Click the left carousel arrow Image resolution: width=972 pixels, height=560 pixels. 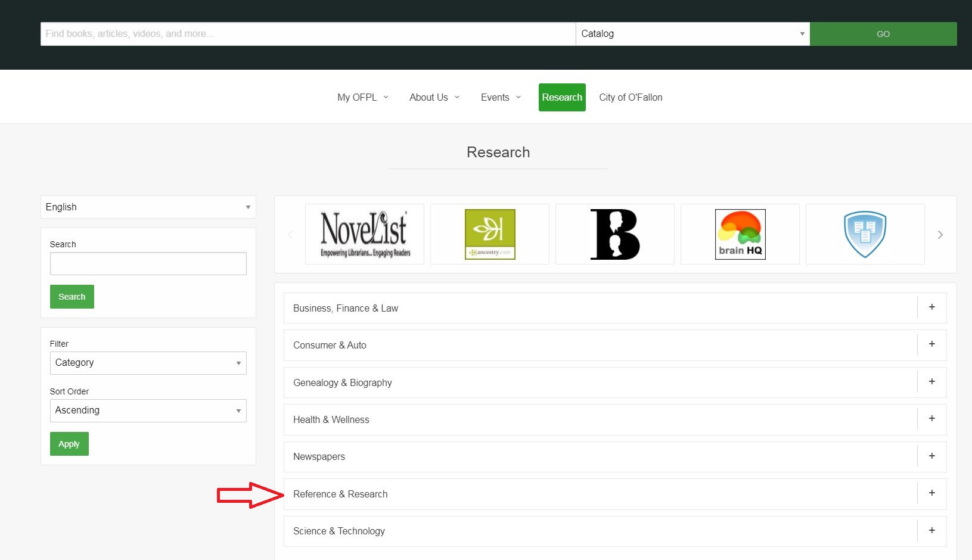(290, 234)
